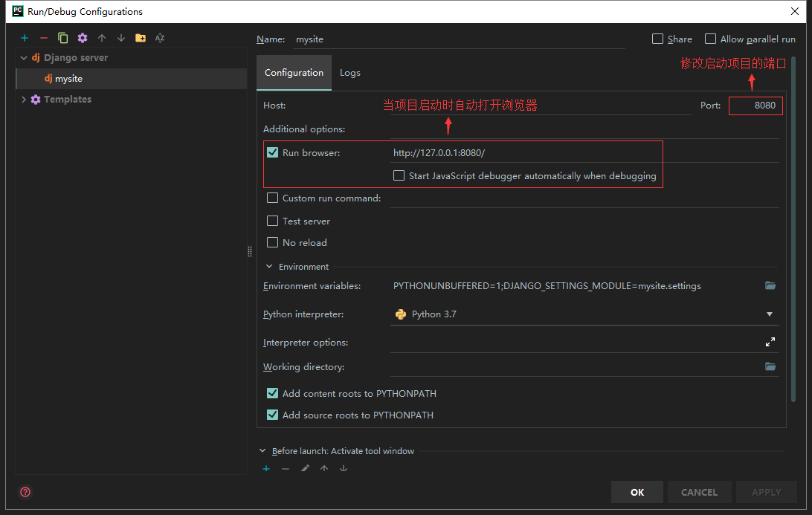Collapse the Before launch section
Viewport: 812px width, 515px height.
262,451
